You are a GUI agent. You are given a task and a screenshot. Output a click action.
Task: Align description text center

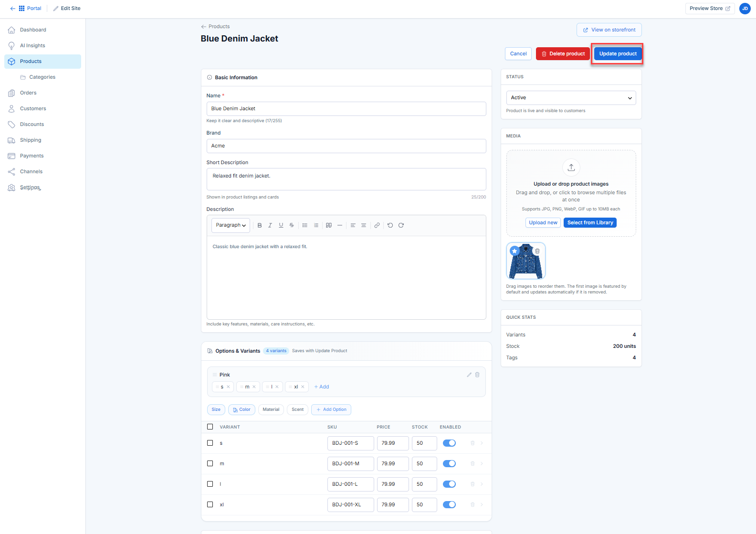(x=364, y=225)
